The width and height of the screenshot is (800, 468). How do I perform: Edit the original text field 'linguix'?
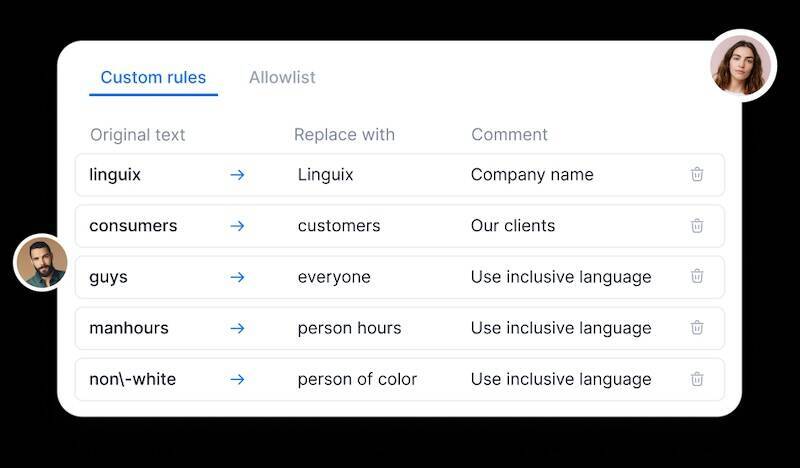(115, 175)
